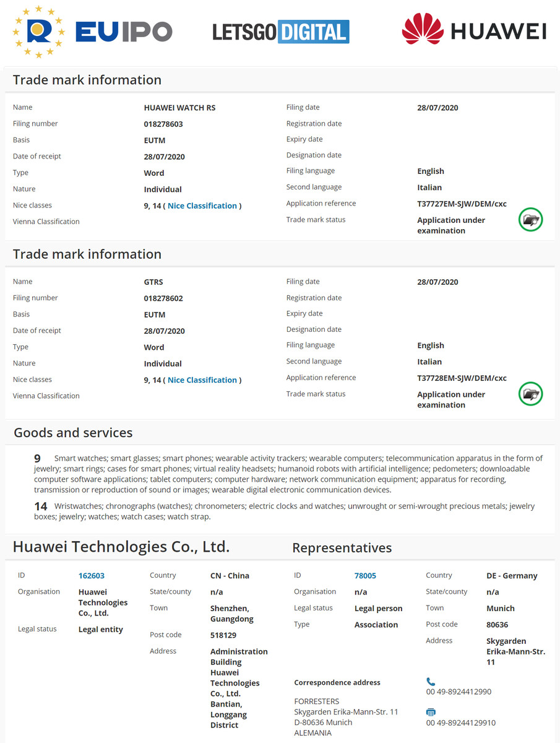Click the phone icon under Representatives

click(431, 681)
